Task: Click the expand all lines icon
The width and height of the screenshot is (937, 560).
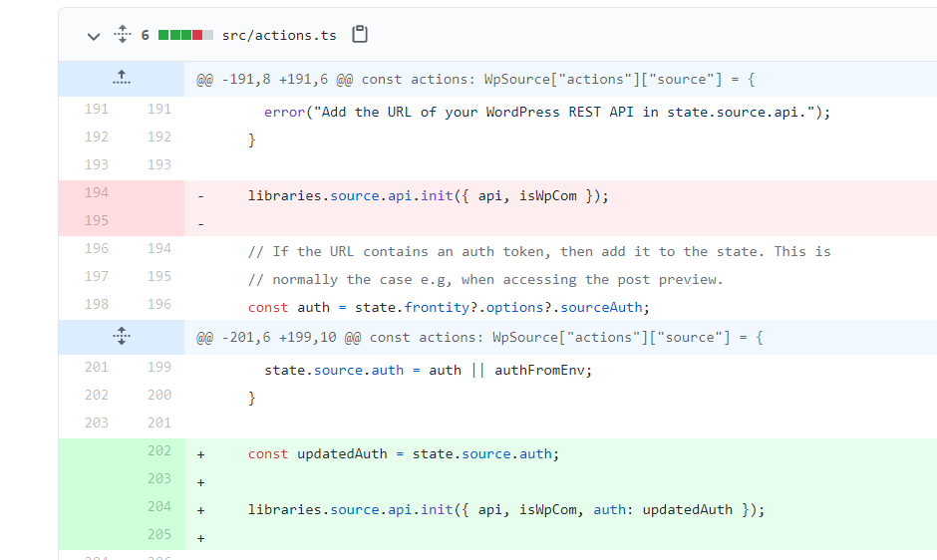Action: [x=122, y=35]
